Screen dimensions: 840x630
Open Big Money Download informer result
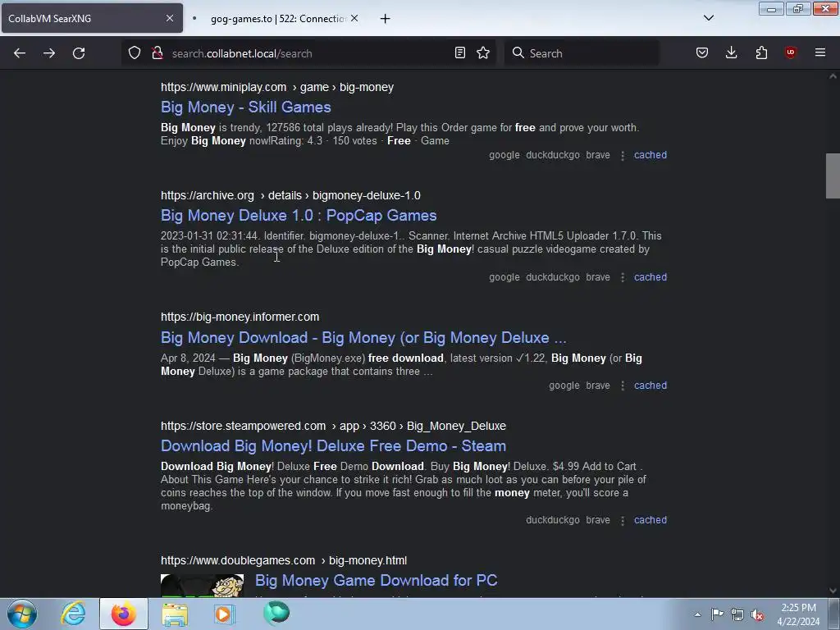tap(363, 337)
